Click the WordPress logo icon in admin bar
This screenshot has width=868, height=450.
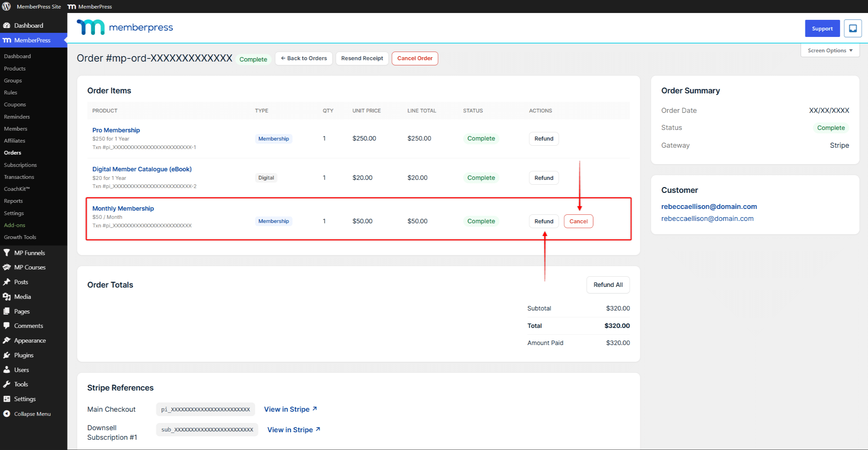coord(6,6)
